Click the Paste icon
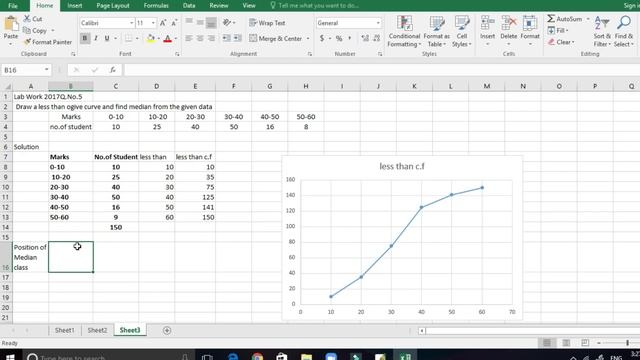Image resolution: width=640 pixels, height=360 pixels. [x=11, y=24]
